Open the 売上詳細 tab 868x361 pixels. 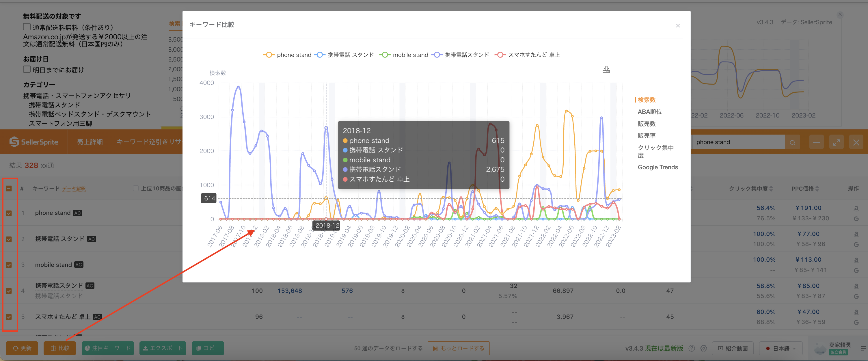(90, 142)
